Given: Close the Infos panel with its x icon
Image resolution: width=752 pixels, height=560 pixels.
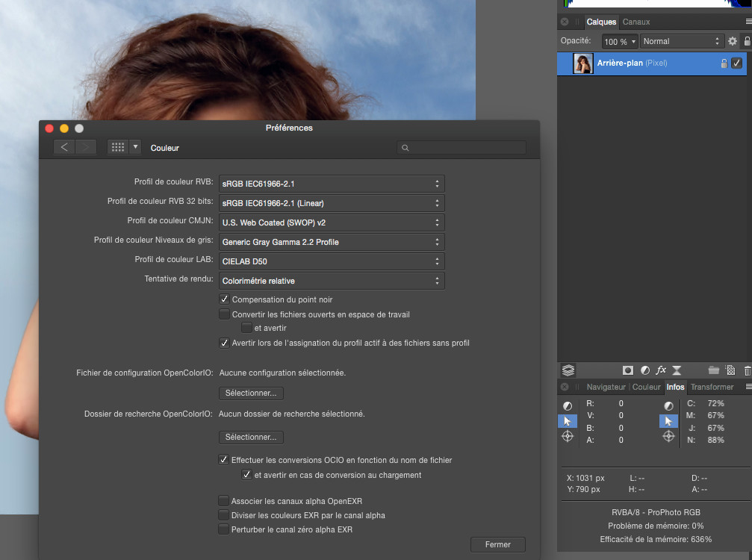Looking at the screenshot, I should click(x=565, y=387).
